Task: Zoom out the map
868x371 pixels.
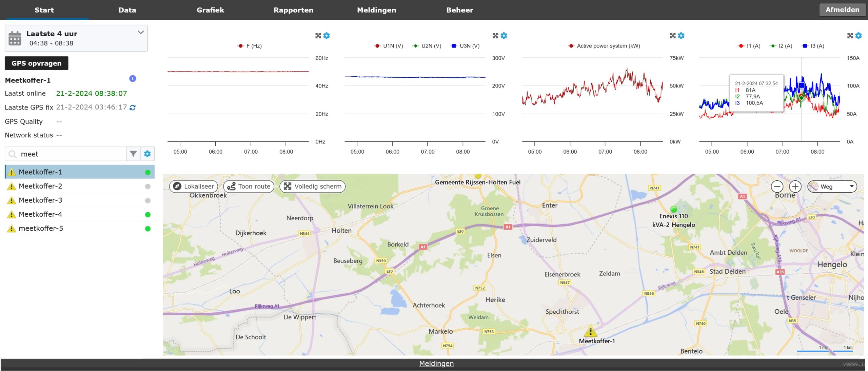Action: [x=777, y=187]
